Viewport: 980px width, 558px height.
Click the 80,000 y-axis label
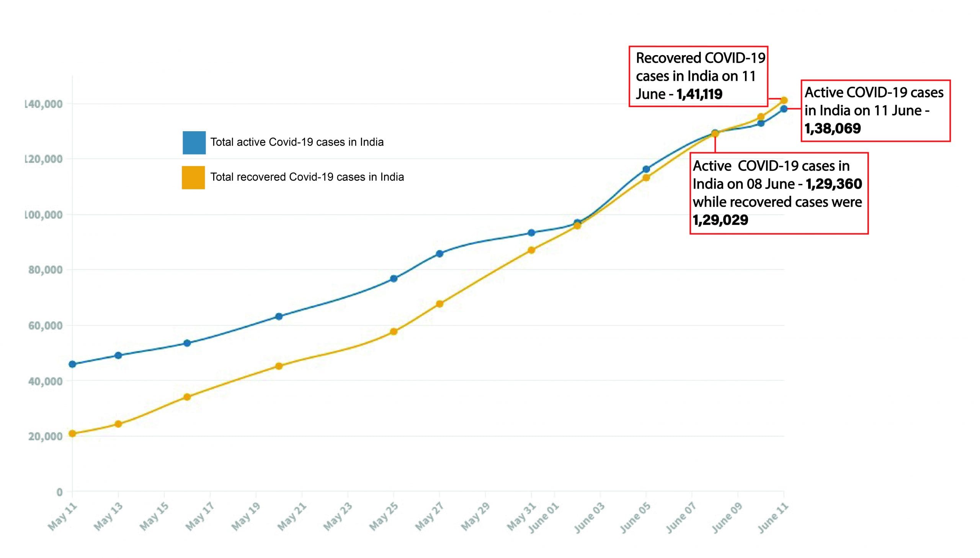tap(45, 270)
